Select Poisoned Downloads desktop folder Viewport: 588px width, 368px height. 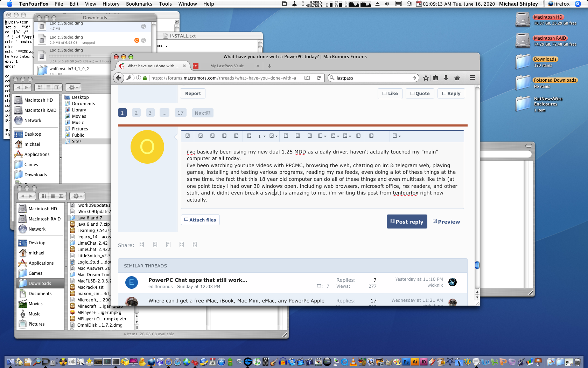(x=523, y=83)
